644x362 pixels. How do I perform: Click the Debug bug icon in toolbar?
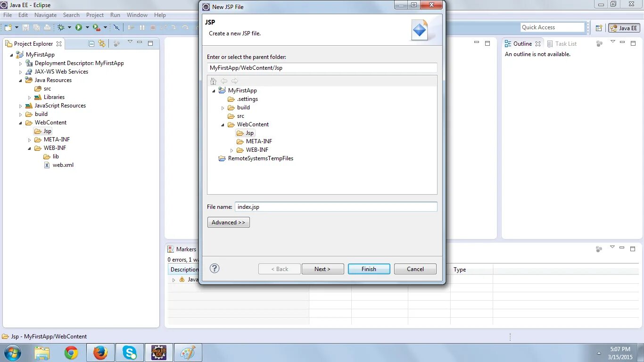(x=61, y=28)
